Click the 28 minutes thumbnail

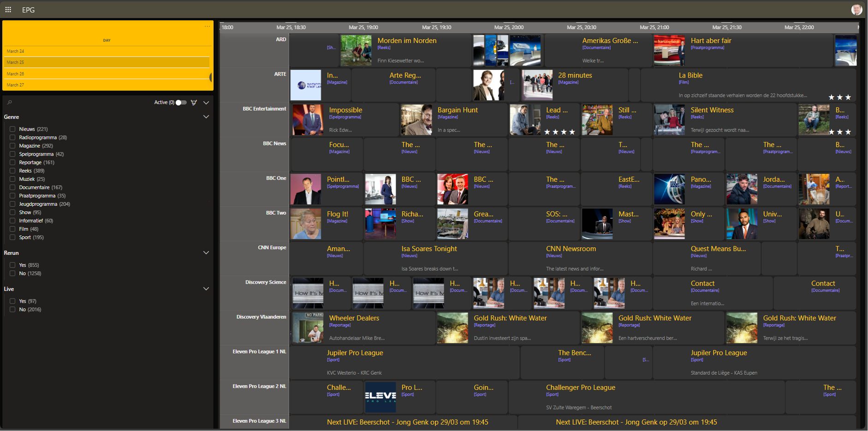(537, 85)
